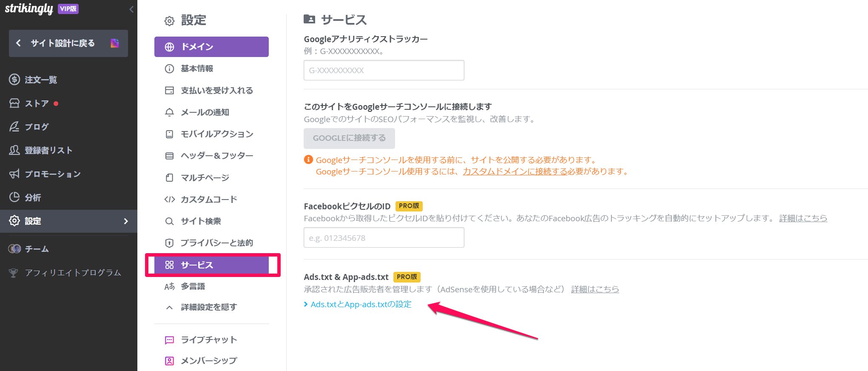This screenshot has width=868, height=371.
Task: Click the megaphone icon beside プロモーション
Action: click(x=14, y=174)
